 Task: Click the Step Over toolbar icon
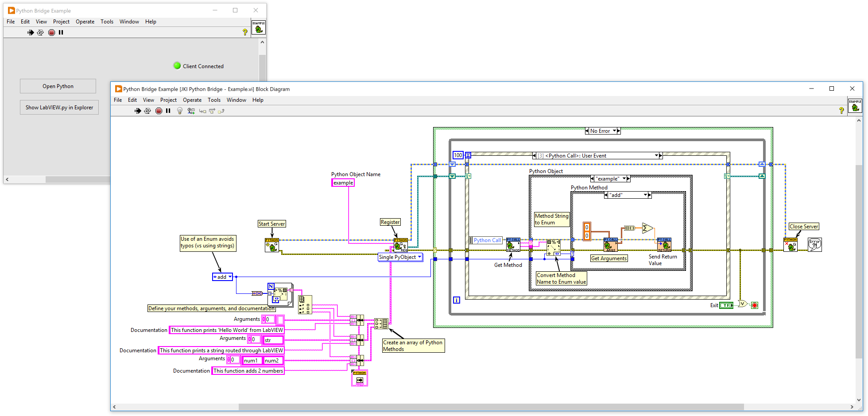(x=212, y=111)
